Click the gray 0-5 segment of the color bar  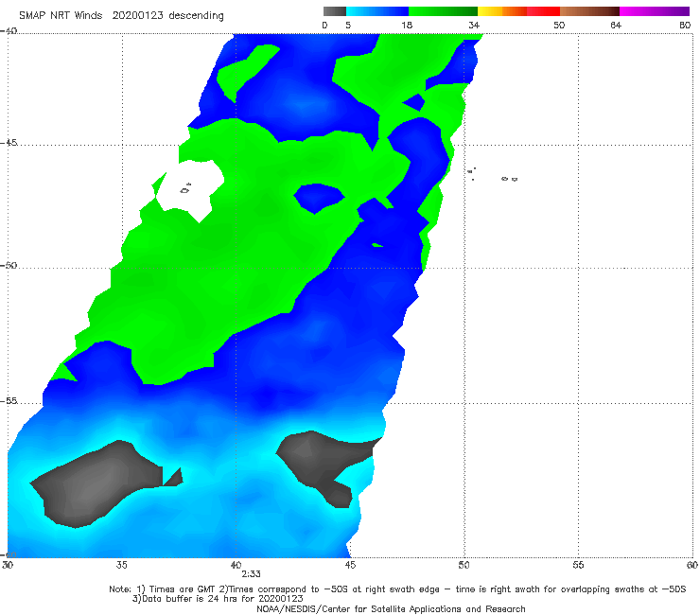pos(334,11)
